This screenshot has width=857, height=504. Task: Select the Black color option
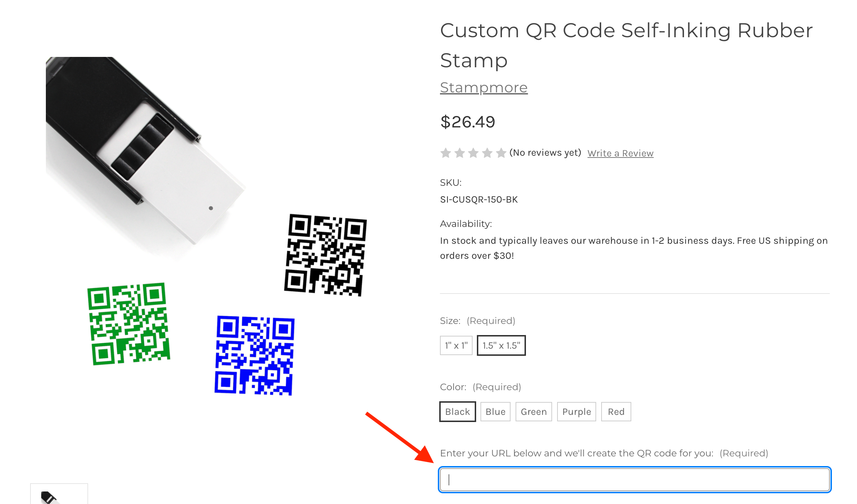pyautogui.click(x=457, y=411)
